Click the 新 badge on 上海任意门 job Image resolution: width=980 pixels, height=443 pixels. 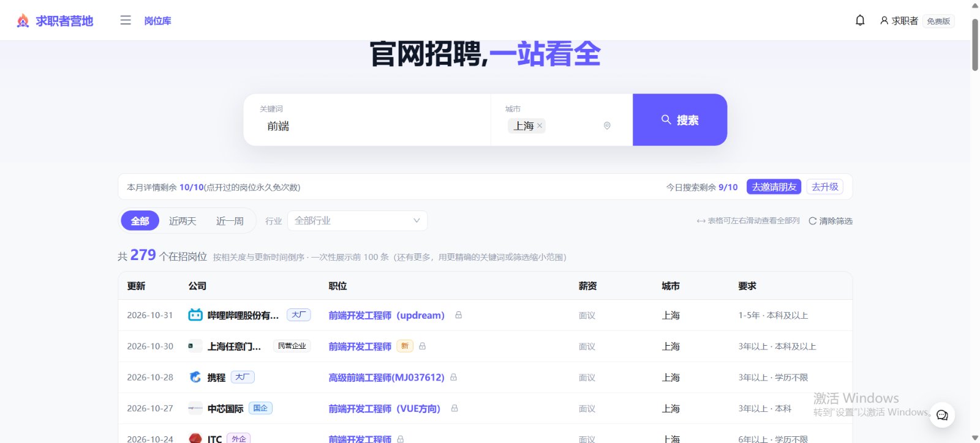[405, 346]
